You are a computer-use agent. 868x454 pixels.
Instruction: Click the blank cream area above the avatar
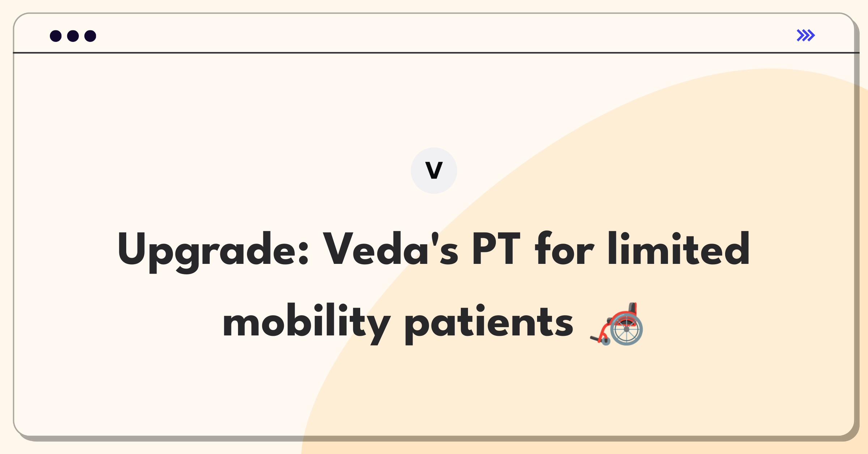(434, 101)
